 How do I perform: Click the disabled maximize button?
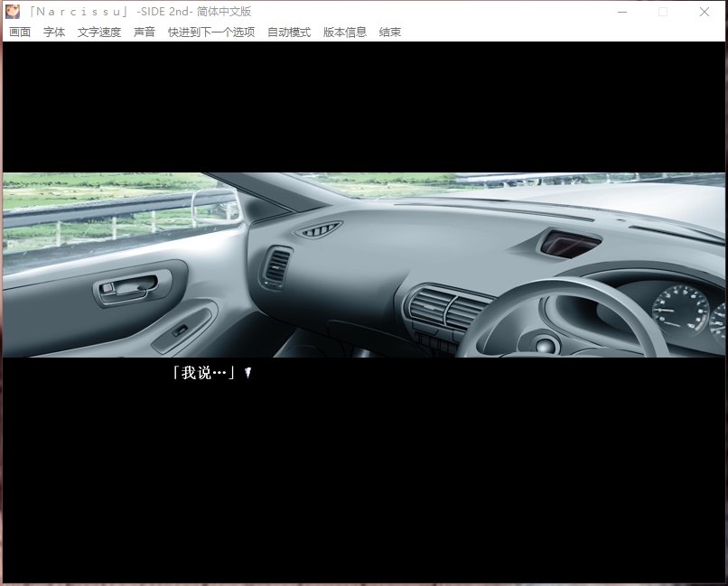[663, 12]
